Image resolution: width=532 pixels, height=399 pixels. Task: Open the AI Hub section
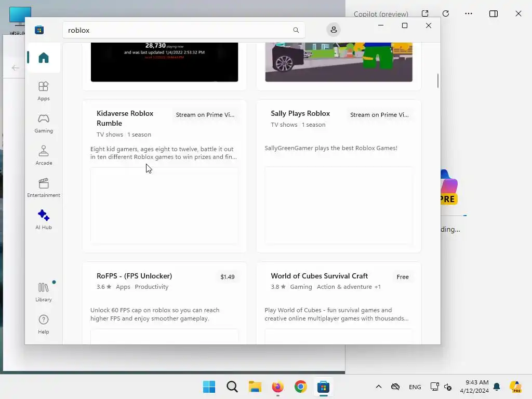pyautogui.click(x=44, y=220)
